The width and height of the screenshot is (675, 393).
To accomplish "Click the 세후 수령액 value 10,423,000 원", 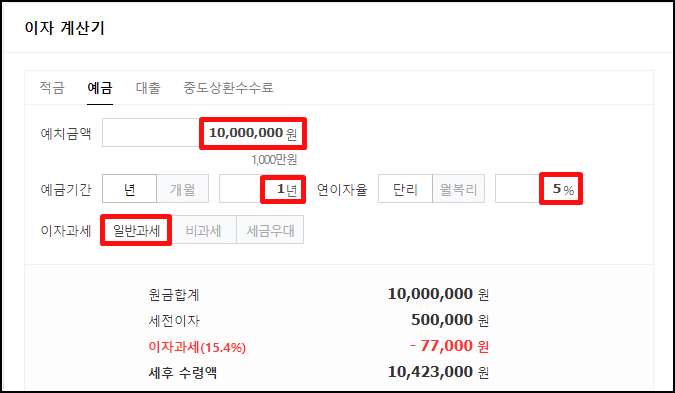I will tap(438, 371).
